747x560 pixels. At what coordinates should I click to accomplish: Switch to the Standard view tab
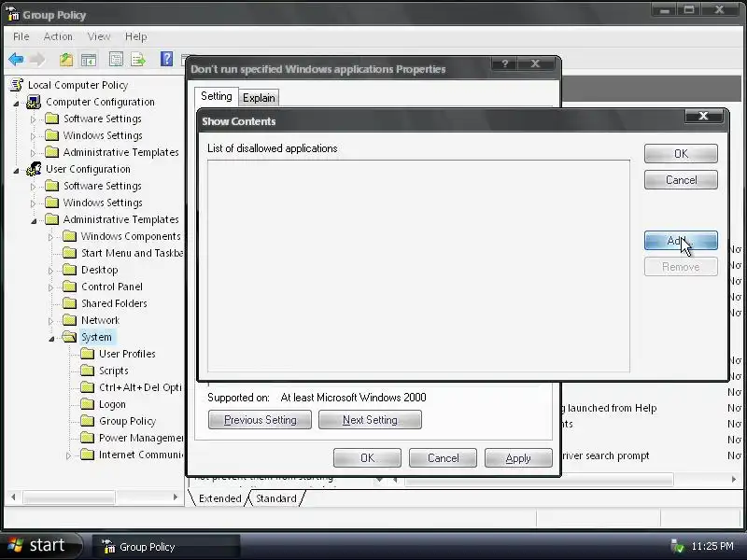pyautogui.click(x=276, y=498)
